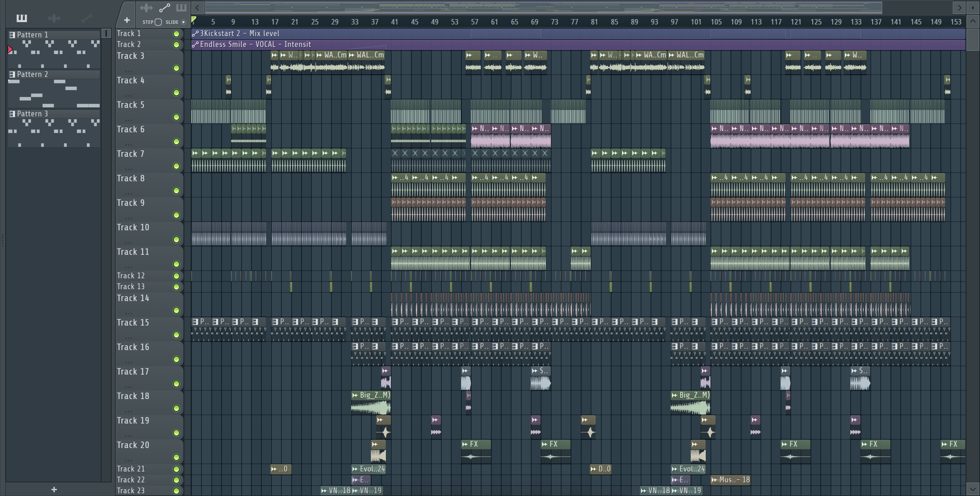Click bar 121 on the timeline ruler
This screenshot has width=980, height=496.
tap(796, 22)
